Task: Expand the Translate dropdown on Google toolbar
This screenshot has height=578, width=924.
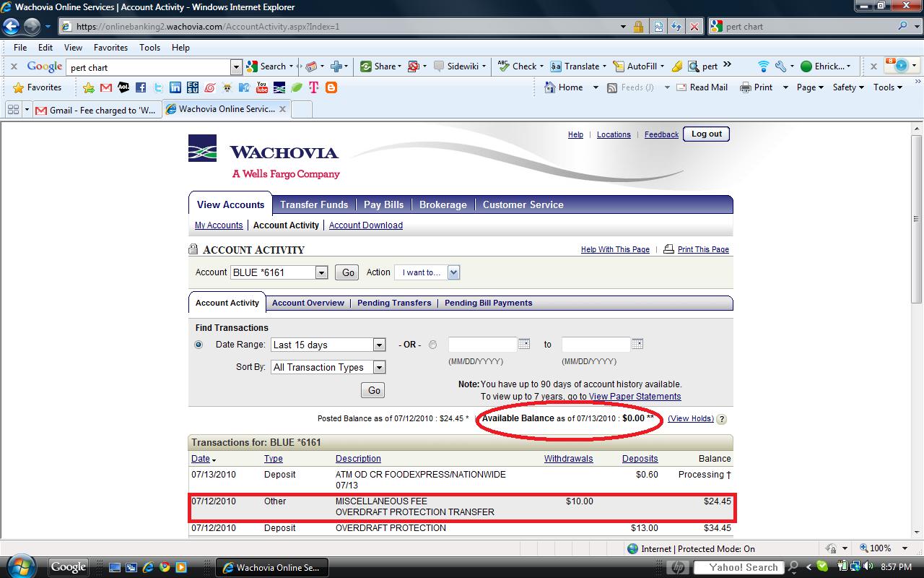Action: click(x=603, y=66)
